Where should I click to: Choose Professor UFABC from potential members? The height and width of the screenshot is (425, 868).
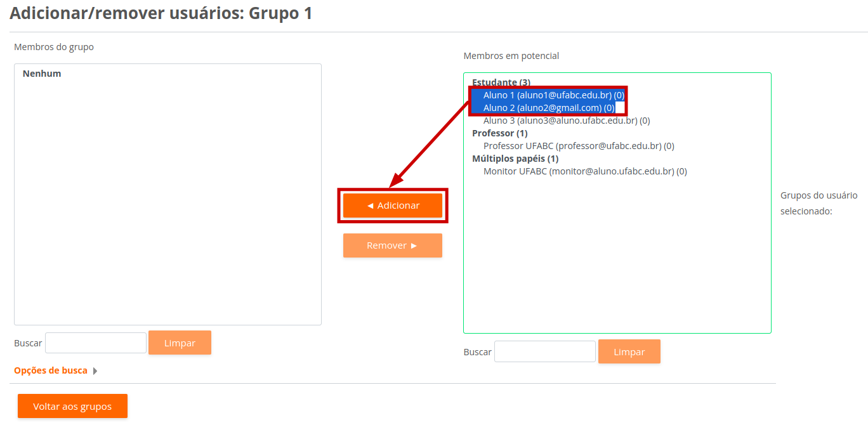pos(578,146)
